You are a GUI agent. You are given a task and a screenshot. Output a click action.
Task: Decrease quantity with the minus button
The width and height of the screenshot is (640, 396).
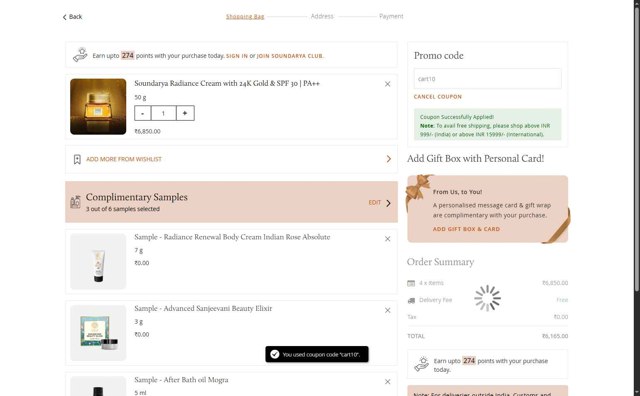coord(142,113)
